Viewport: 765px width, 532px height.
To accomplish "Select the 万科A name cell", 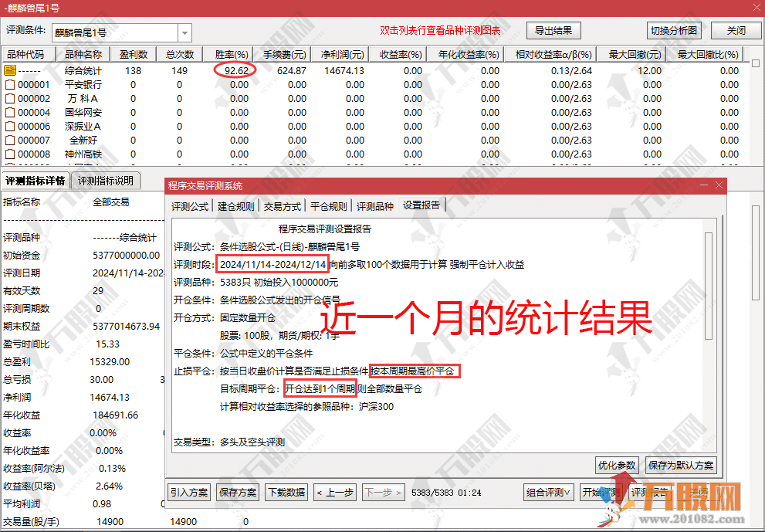I will point(83,99).
